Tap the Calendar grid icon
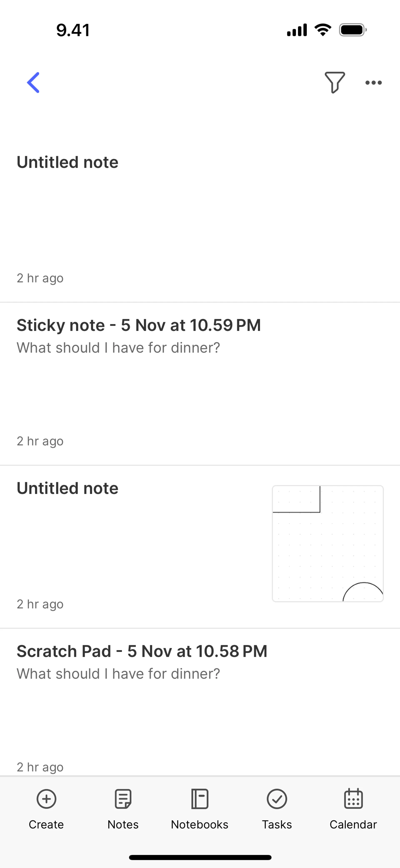 point(353,799)
